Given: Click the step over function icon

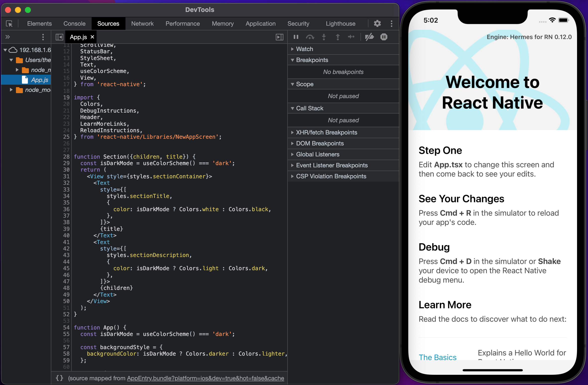Looking at the screenshot, I should pos(310,37).
